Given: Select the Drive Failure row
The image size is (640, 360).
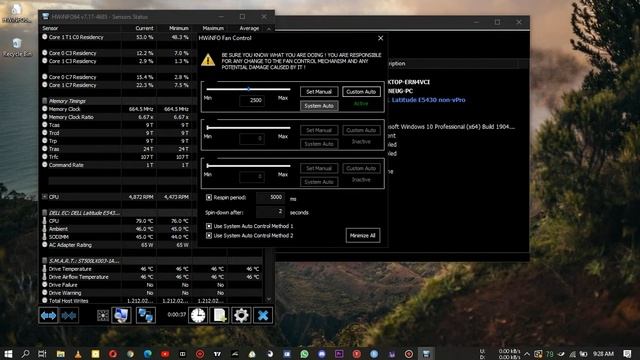Looking at the screenshot, I should click(152, 285).
